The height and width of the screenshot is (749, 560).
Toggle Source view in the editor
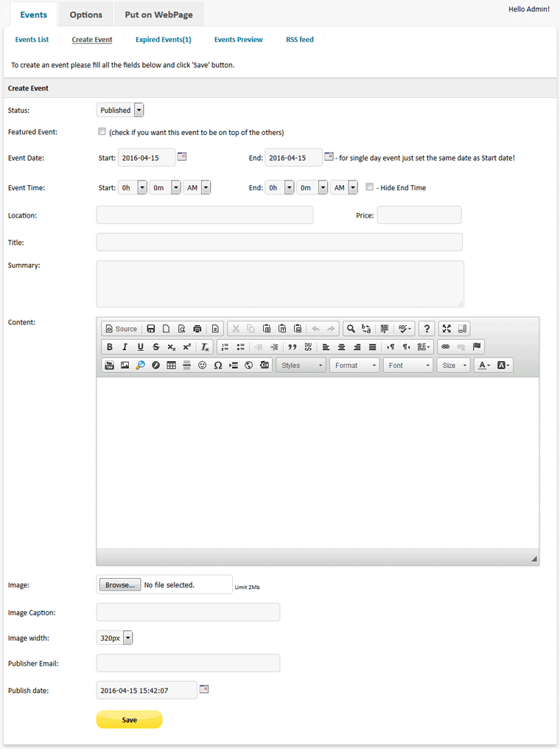click(x=121, y=329)
